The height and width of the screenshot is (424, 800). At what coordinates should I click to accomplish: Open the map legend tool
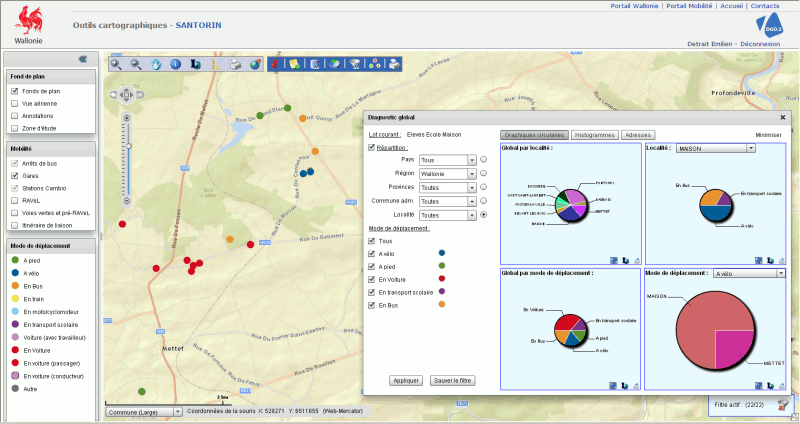(195, 64)
